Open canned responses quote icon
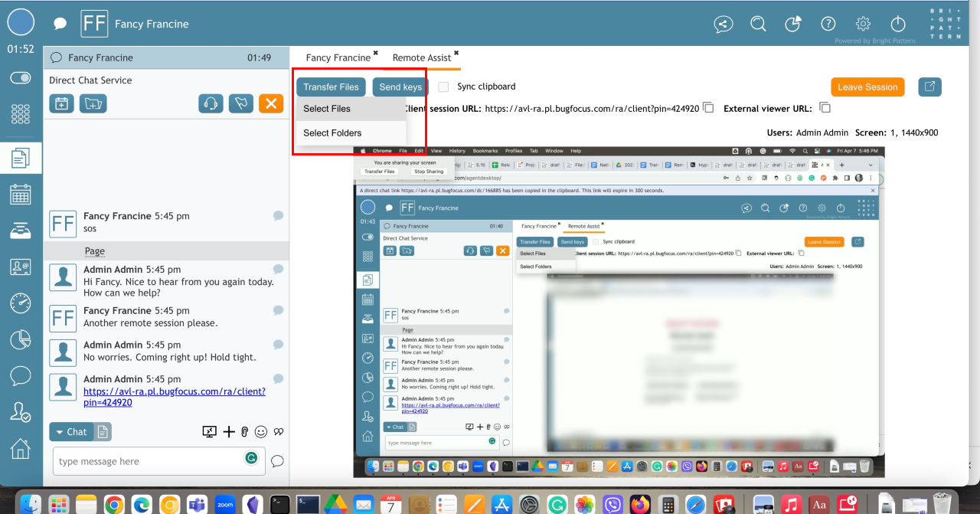The image size is (980, 514). coord(279,432)
